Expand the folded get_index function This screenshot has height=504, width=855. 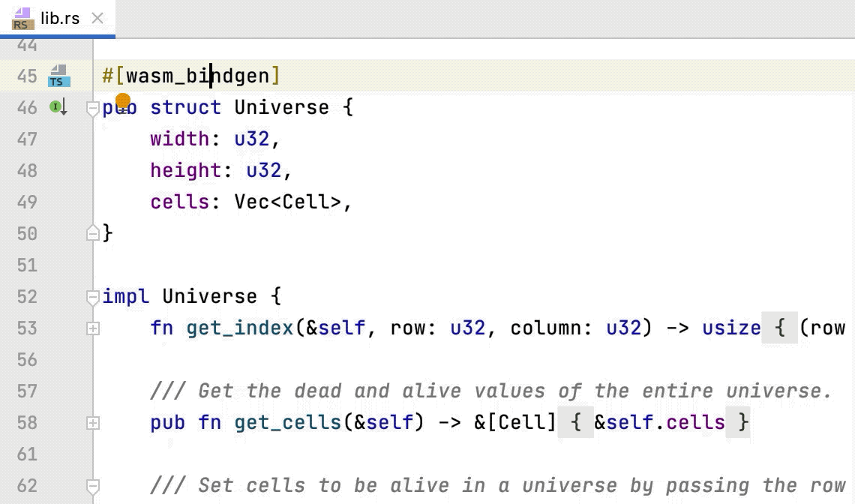click(x=93, y=328)
